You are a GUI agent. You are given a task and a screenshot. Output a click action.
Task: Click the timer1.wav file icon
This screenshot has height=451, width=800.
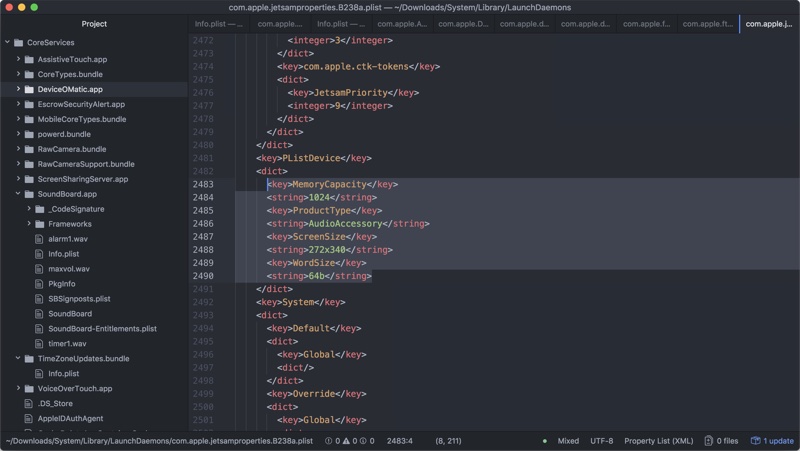pos(39,343)
